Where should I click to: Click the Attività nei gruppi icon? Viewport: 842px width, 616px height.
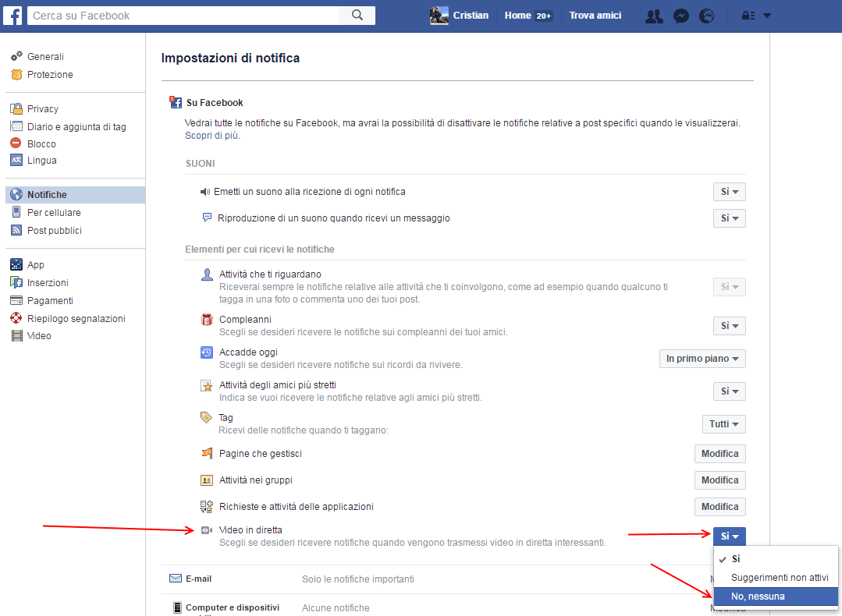pos(207,480)
